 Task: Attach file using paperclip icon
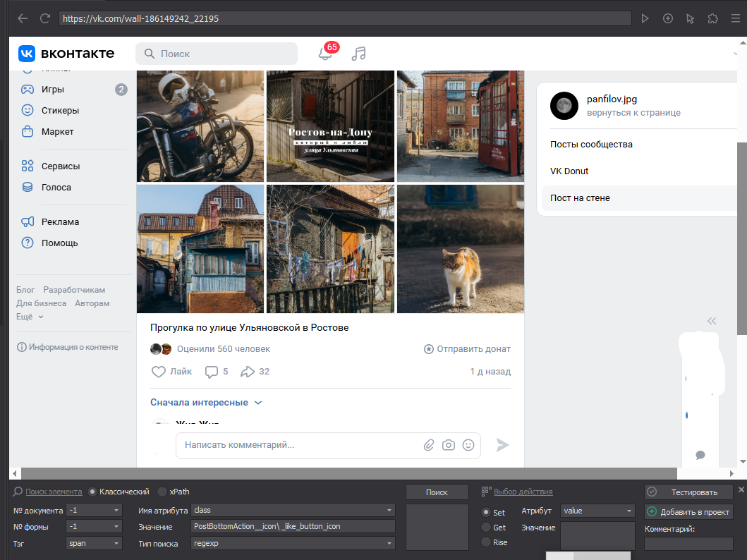[428, 445]
